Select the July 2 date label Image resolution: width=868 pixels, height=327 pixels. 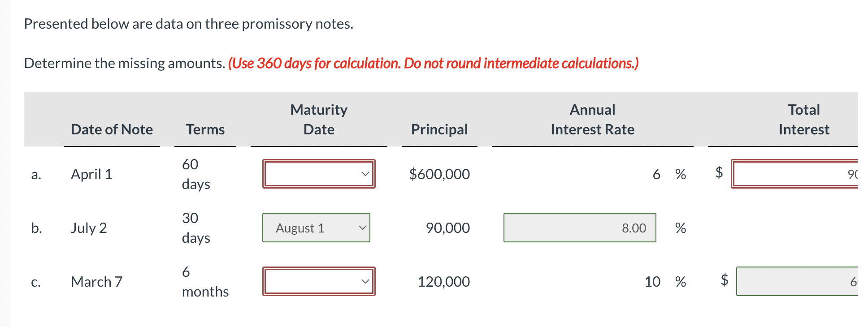pos(89,228)
